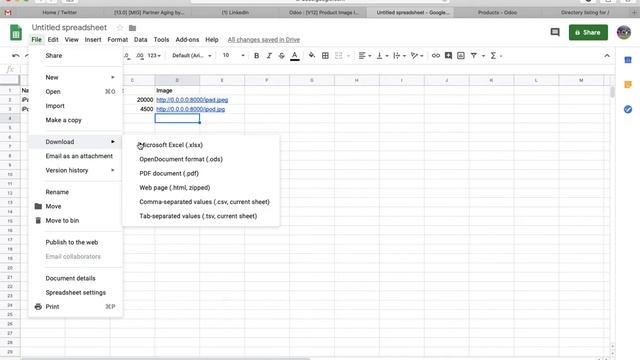The height and width of the screenshot is (360, 640).
Task: Open the Edit menu
Action: (x=53, y=40)
